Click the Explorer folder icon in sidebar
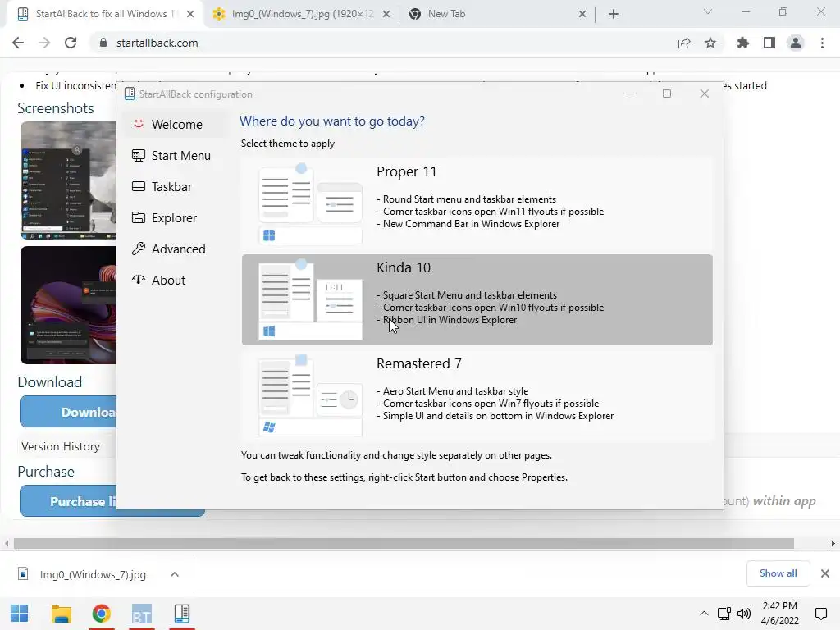The image size is (840, 630). tap(138, 217)
